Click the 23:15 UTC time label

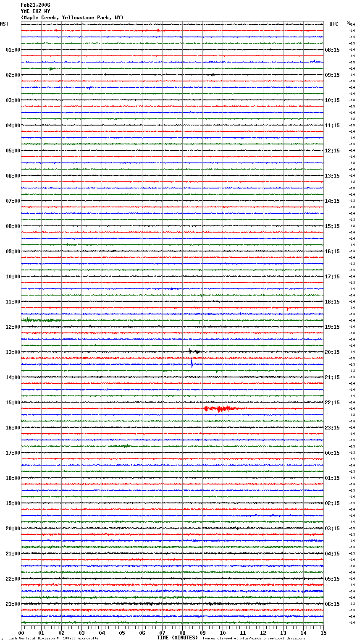pyautogui.click(x=332, y=428)
